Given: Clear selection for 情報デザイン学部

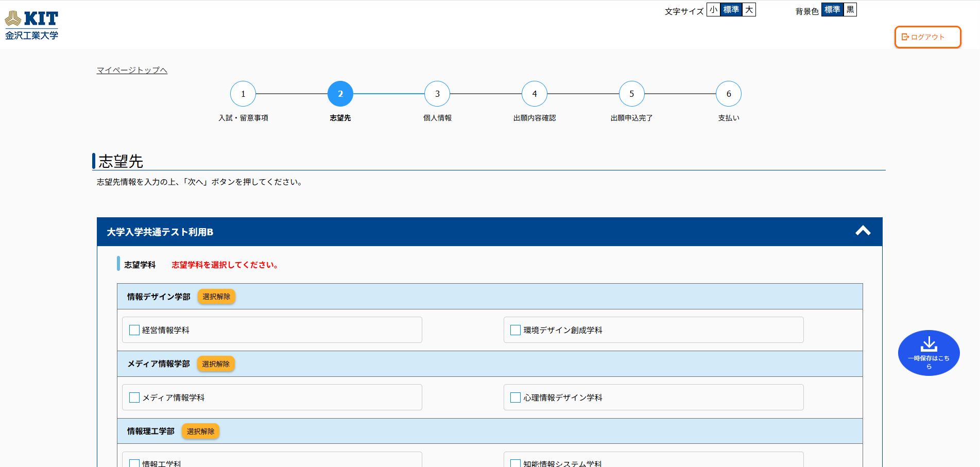Looking at the screenshot, I should [216, 297].
